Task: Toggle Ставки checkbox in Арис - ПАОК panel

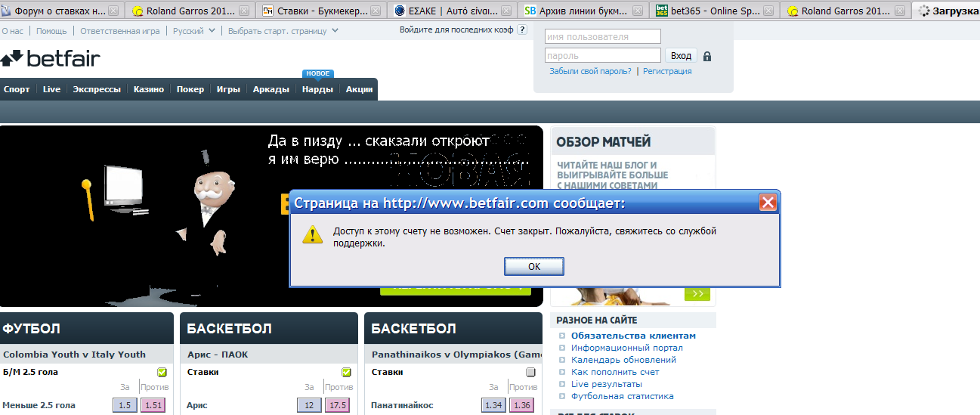Action: click(x=346, y=372)
